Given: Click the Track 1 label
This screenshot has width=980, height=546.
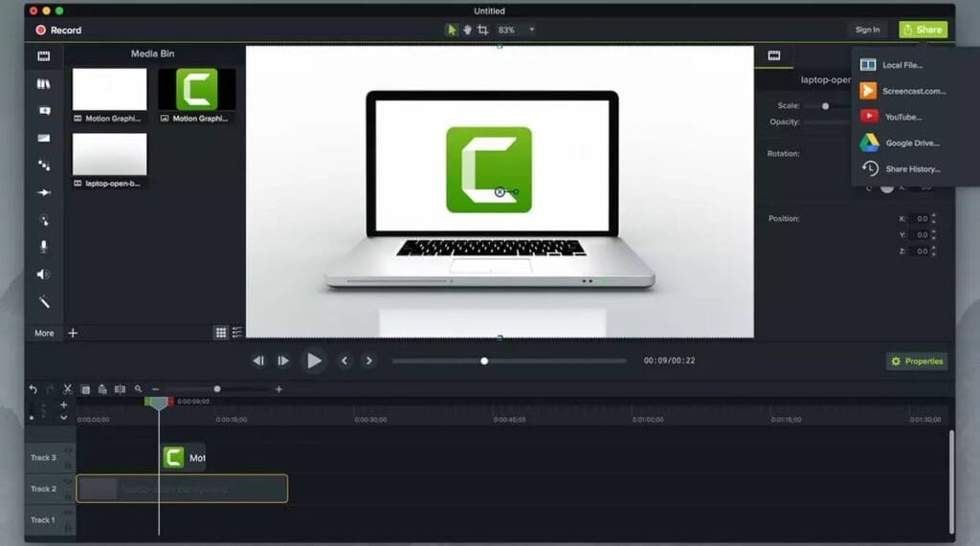Looking at the screenshot, I should click(x=42, y=520).
